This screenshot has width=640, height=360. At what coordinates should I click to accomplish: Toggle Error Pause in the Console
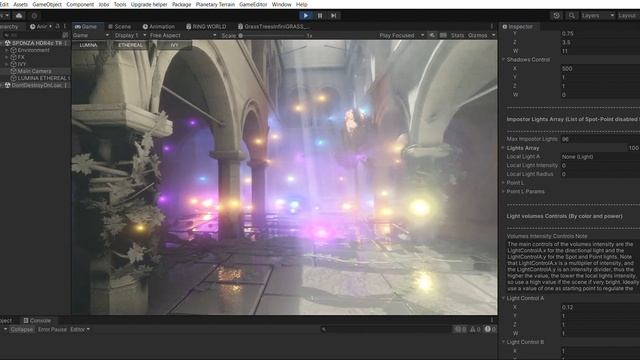tap(52, 329)
